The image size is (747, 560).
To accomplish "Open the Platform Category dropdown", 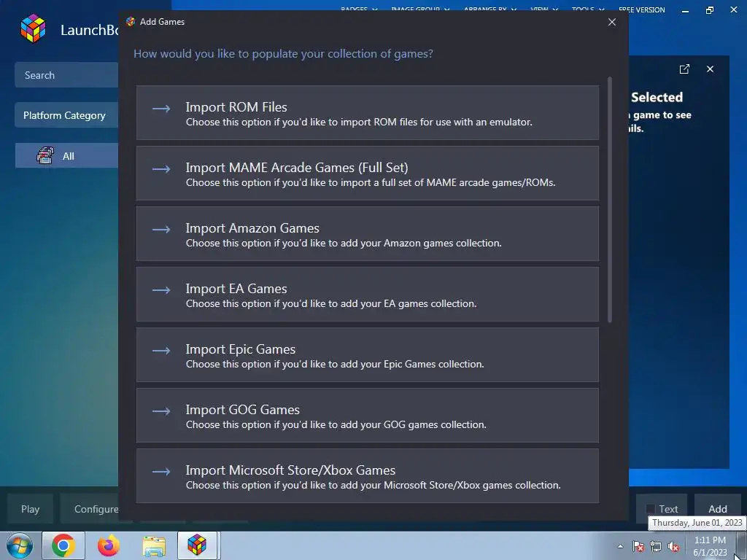I will 66,114.
